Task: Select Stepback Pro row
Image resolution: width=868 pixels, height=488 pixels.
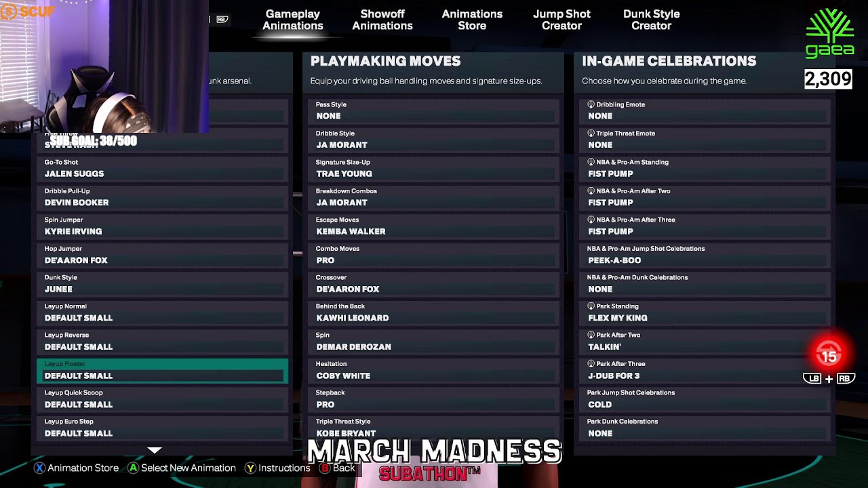Action: pyautogui.click(x=434, y=399)
